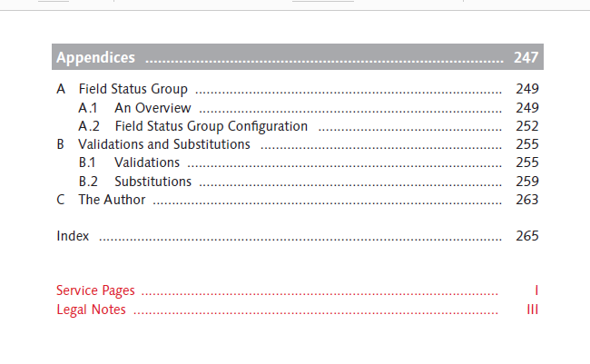
Task: Open the Validations and Substitutions entry
Action: 164,144
